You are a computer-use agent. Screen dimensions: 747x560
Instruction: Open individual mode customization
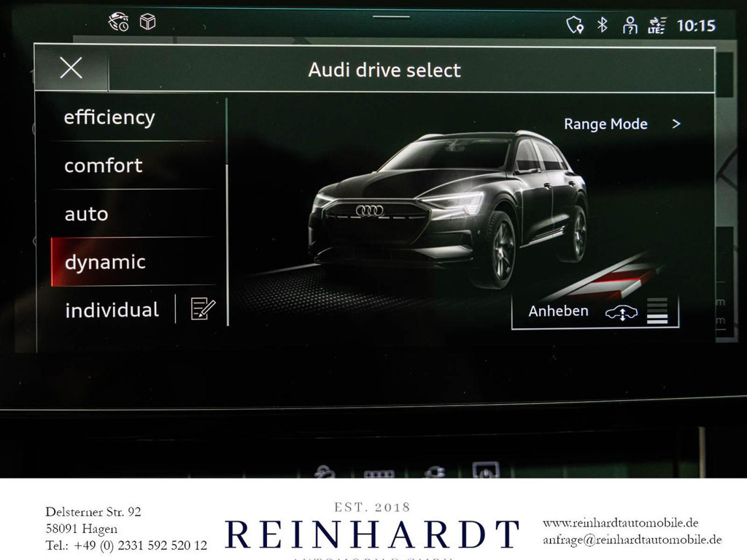point(111,309)
